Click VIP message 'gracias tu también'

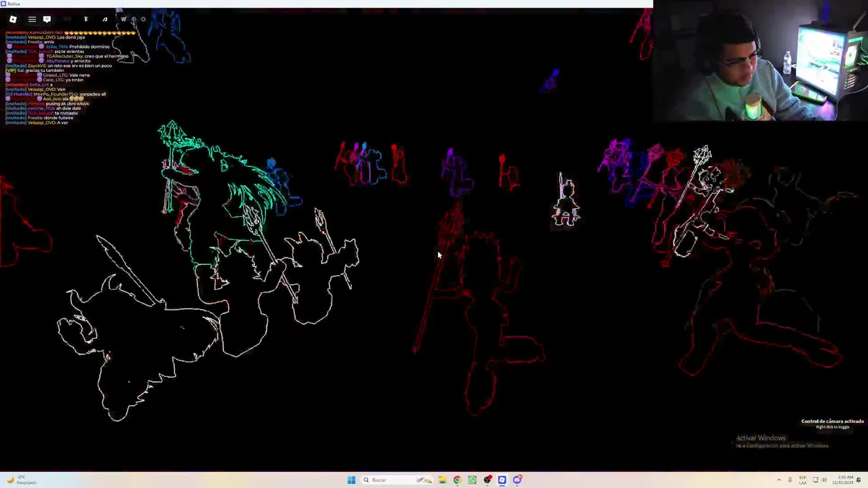point(44,70)
